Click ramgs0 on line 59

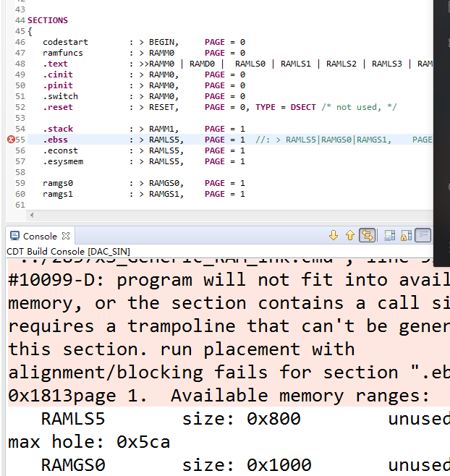click(58, 183)
